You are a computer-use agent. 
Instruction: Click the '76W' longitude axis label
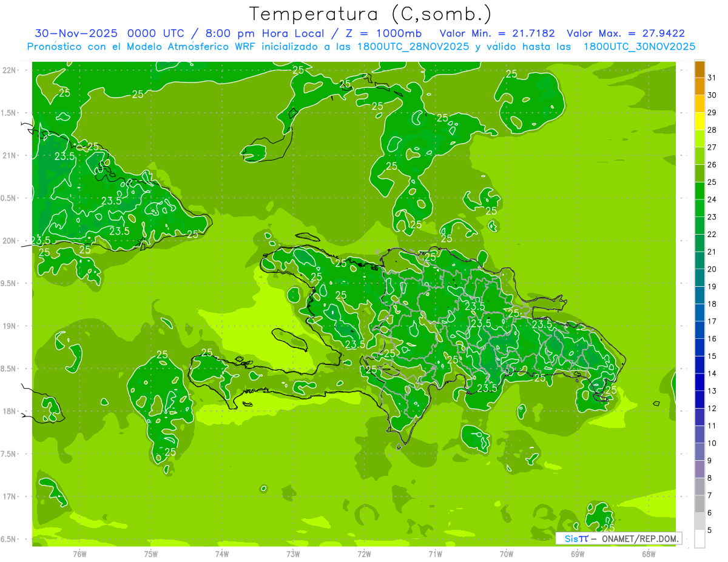coord(79,554)
